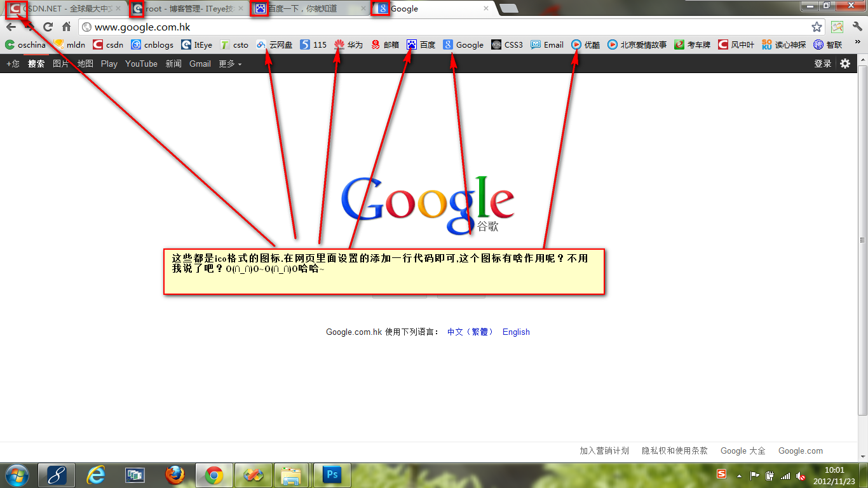Open the Google 大全 footer link
The height and width of the screenshot is (488, 868).
[743, 451]
